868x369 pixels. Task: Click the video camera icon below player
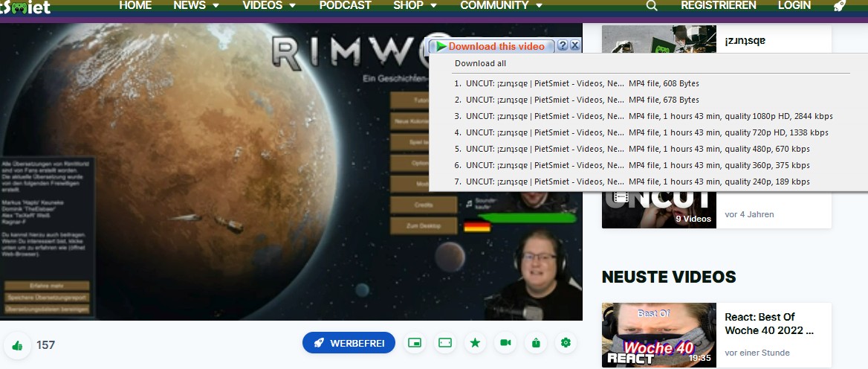[505, 343]
